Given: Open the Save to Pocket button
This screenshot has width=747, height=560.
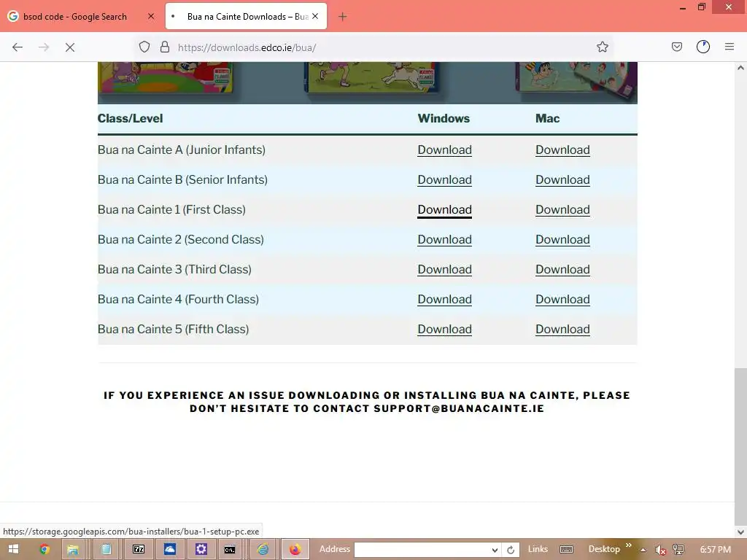Looking at the screenshot, I should [676, 47].
